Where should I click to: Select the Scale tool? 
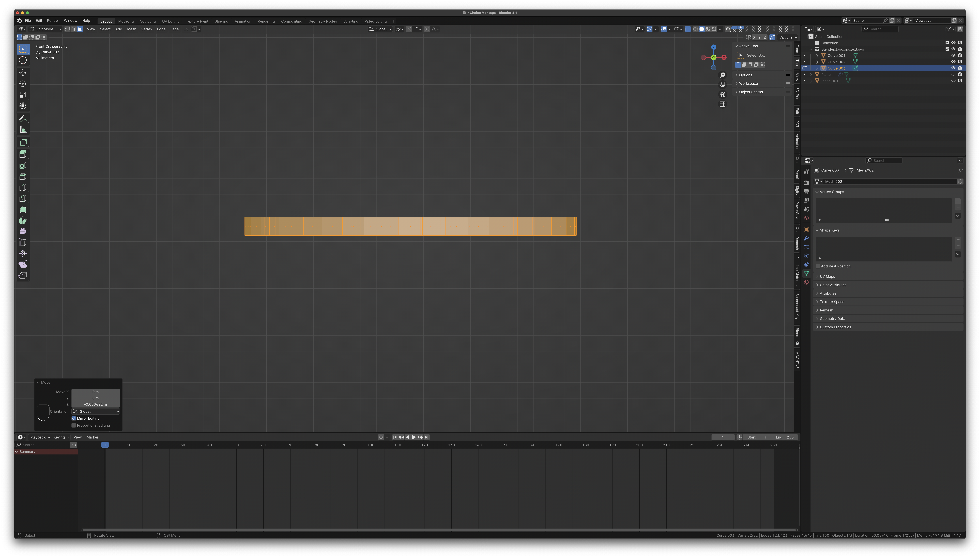click(x=23, y=95)
